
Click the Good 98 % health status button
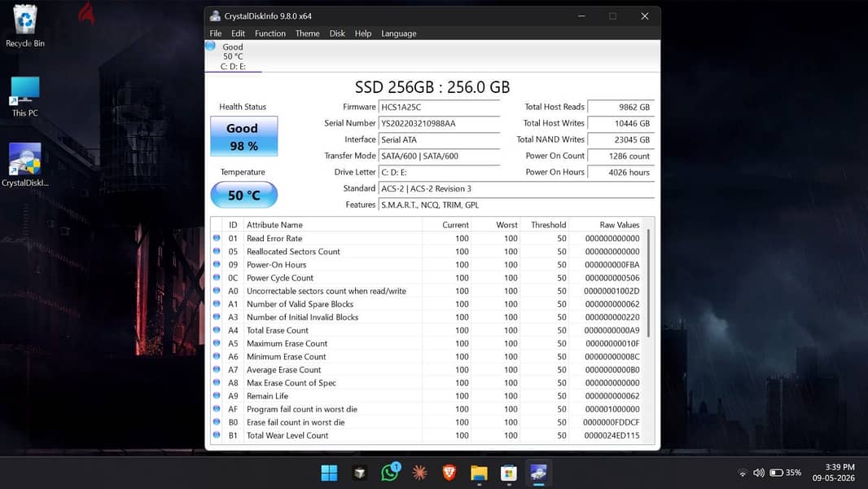point(243,136)
